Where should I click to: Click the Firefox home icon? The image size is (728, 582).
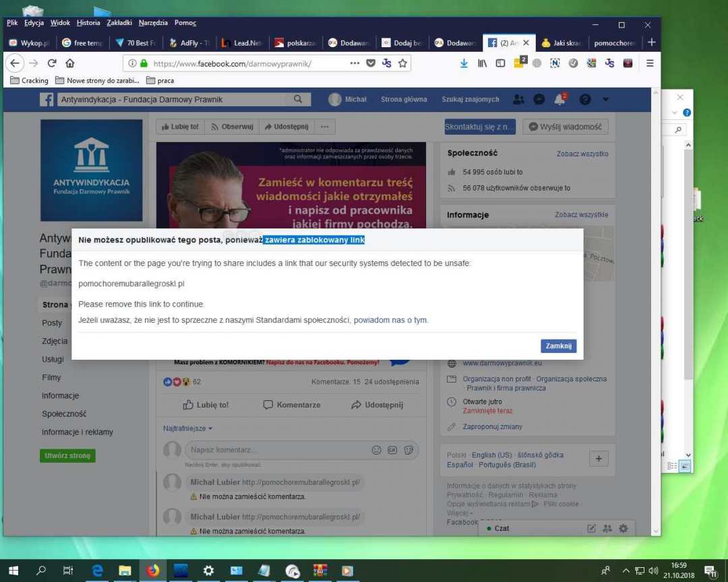coord(70,63)
